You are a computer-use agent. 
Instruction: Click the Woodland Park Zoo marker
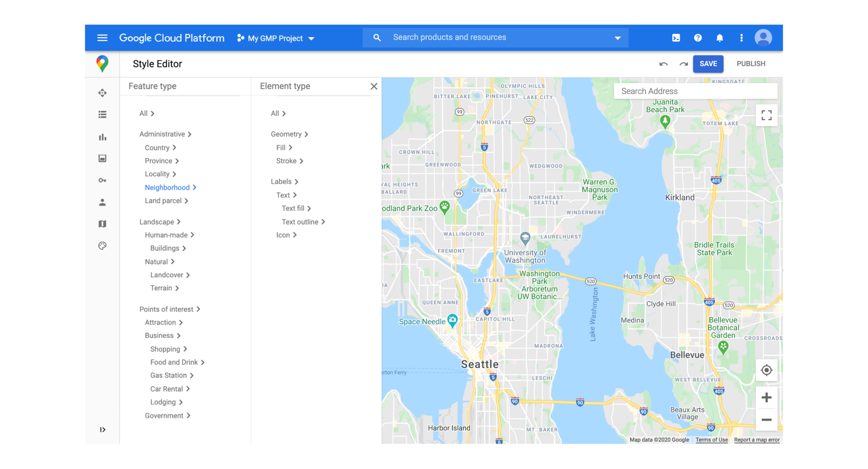(445, 208)
